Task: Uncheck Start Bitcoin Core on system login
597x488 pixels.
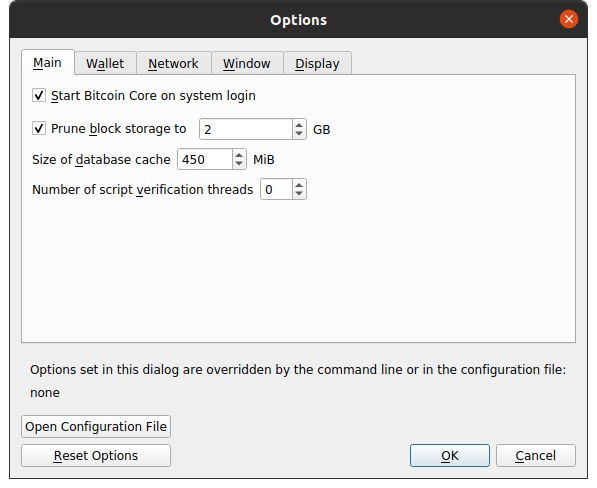Action: 39,95
